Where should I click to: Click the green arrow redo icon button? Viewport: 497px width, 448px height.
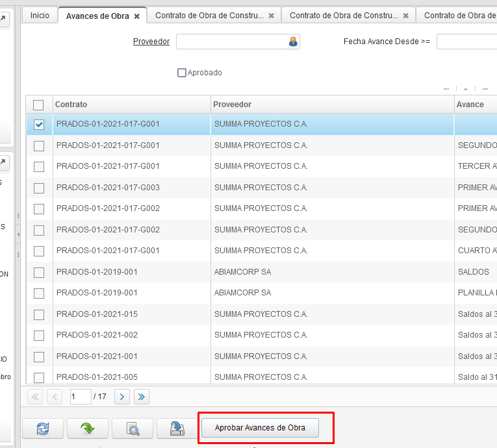click(87, 428)
